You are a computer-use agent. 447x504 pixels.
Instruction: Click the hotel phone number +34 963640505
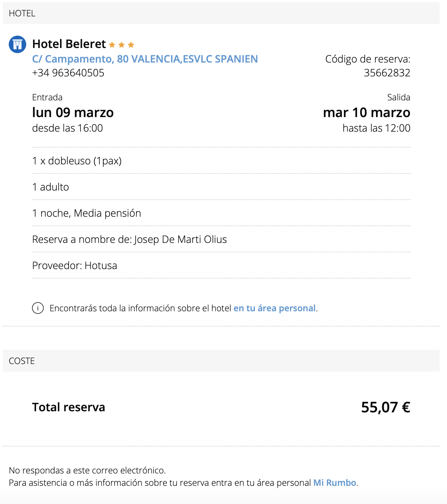(68, 73)
